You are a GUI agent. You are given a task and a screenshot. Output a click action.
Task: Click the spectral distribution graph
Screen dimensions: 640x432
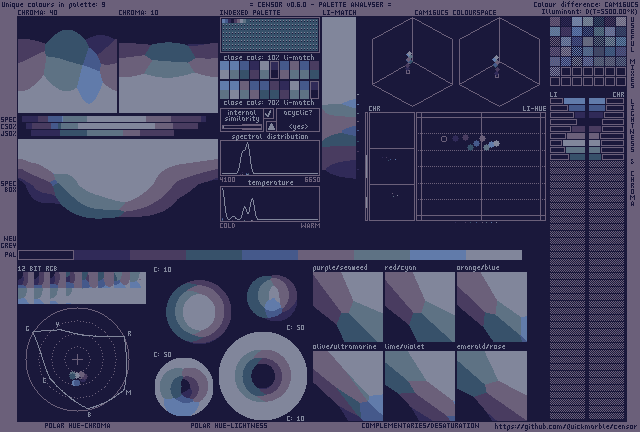coord(270,158)
